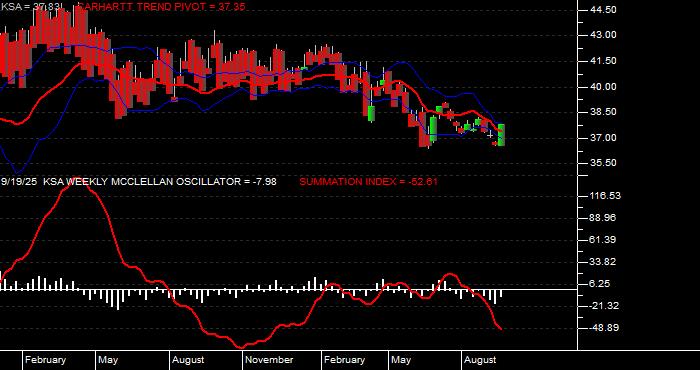700x370 pixels.
Task: Click the latest green candlestick at chart's right end
Action: pos(501,134)
